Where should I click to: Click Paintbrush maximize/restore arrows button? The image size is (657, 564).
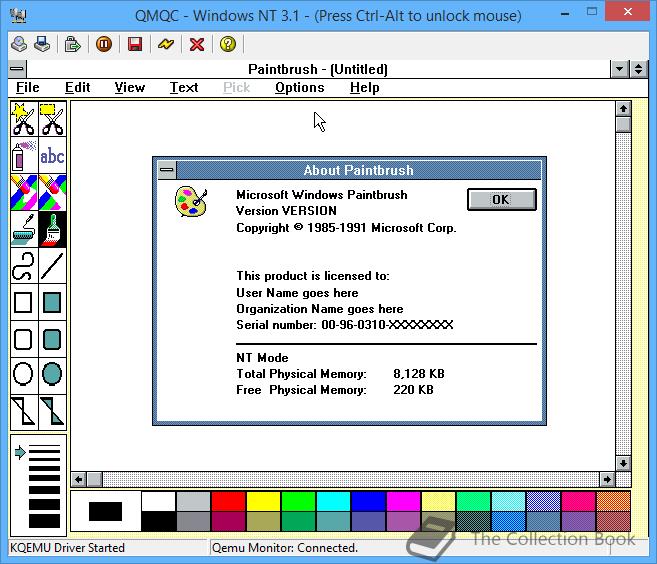coord(639,69)
